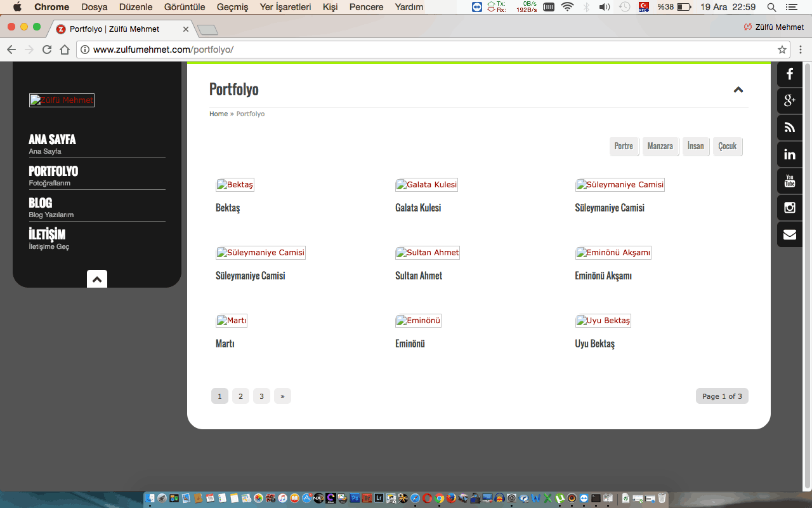This screenshot has width=812, height=508.
Task: Open the Facebook social icon
Action: tap(790, 74)
